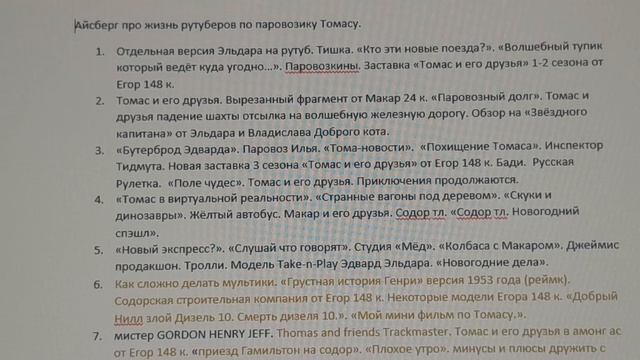The width and height of the screenshot is (640, 360).
Task: Click phrase "«Паровозный долг»"
Action: pos(486,97)
